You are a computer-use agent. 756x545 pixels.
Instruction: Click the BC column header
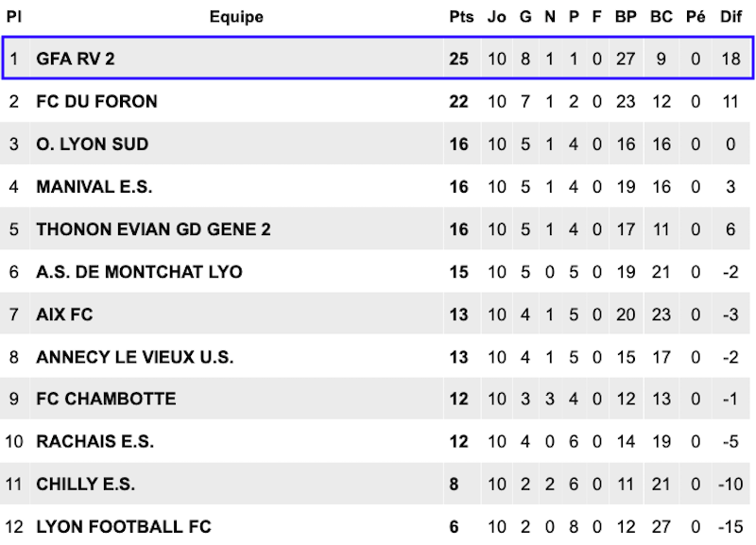661,17
